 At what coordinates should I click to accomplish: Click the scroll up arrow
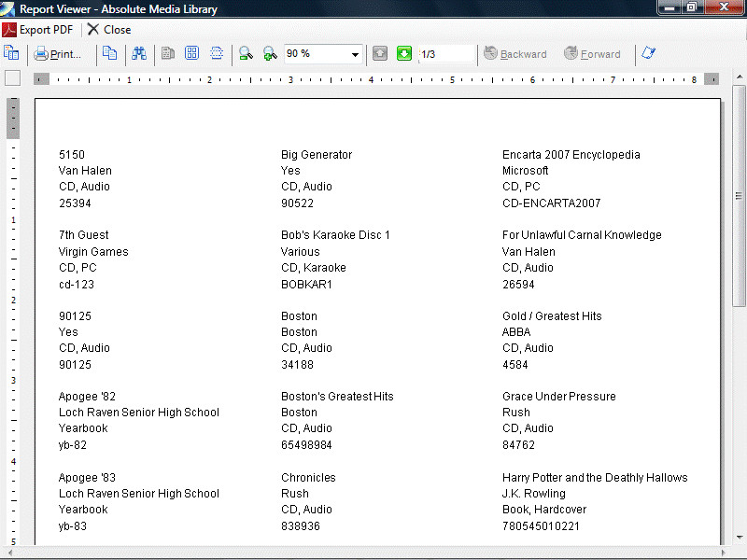coord(739,77)
